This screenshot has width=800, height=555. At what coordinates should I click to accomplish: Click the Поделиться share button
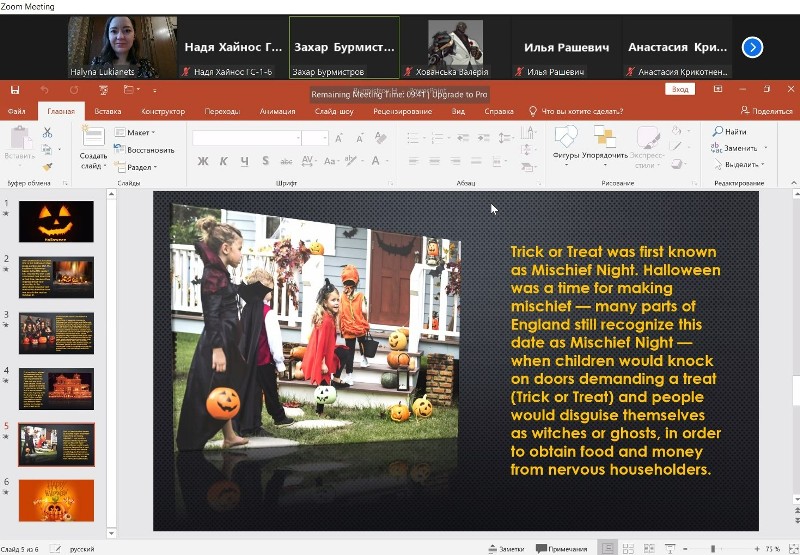[766, 112]
